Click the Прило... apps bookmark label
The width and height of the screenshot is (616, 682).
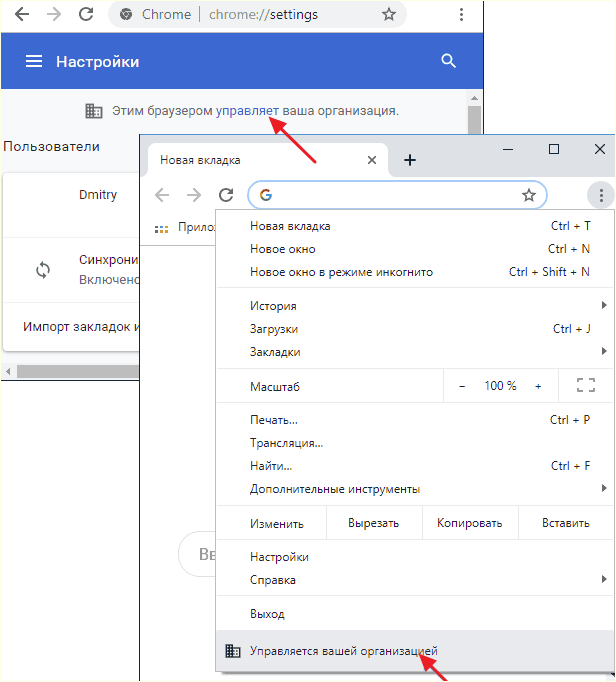197,227
